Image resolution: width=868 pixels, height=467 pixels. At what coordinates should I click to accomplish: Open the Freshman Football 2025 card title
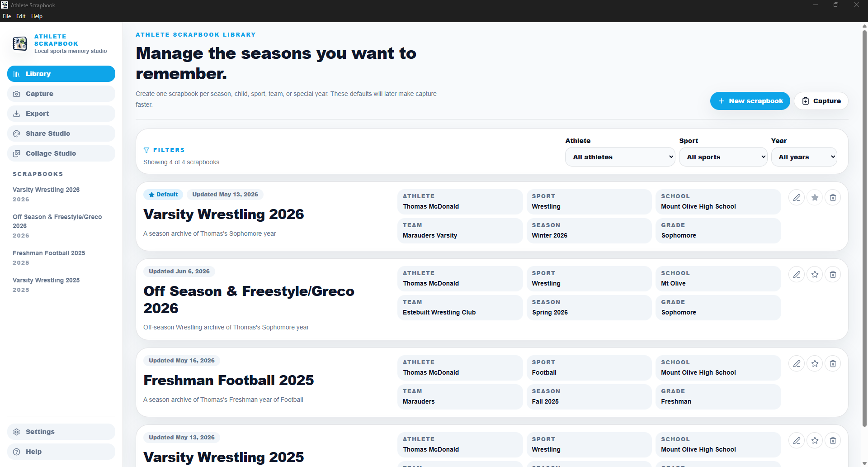229,380
